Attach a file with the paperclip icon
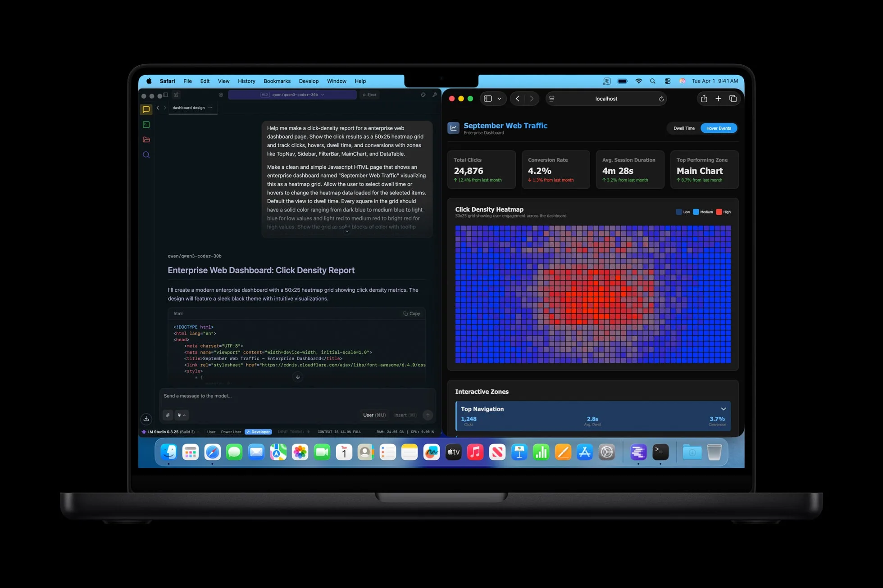This screenshot has height=588, width=883. pos(168,415)
